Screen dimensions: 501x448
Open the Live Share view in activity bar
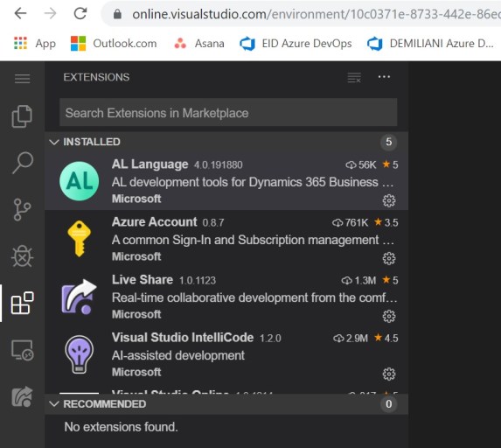[22, 397]
